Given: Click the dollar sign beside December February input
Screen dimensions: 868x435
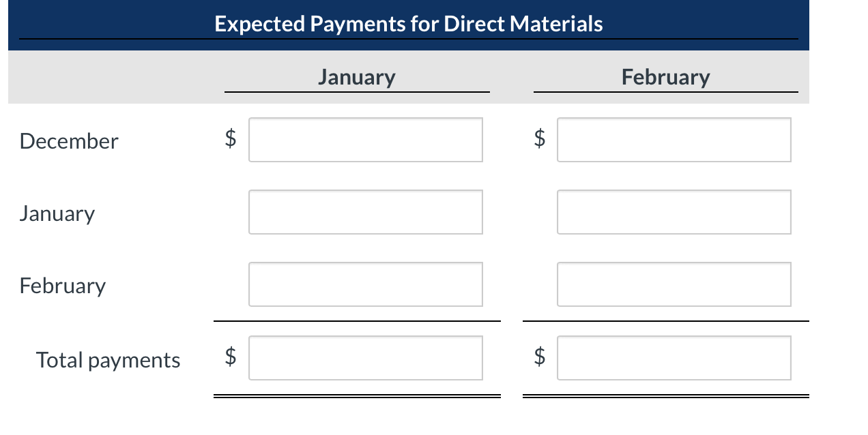Looking at the screenshot, I should click(540, 139).
